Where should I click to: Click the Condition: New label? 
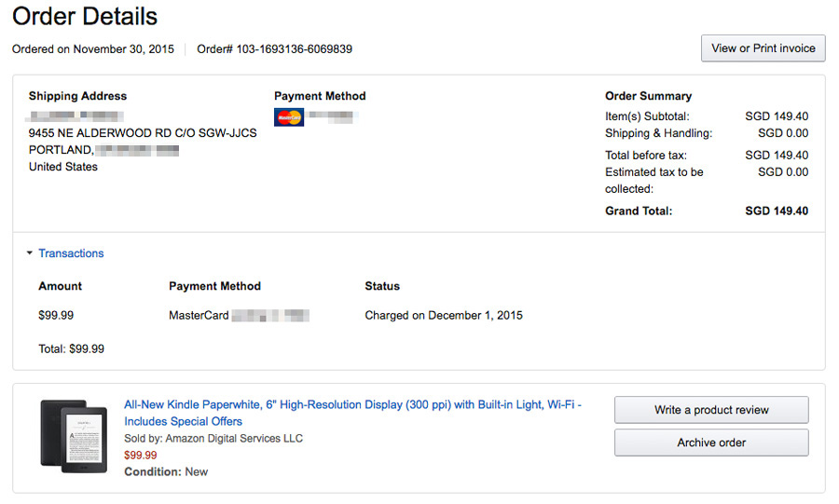tap(166, 471)
